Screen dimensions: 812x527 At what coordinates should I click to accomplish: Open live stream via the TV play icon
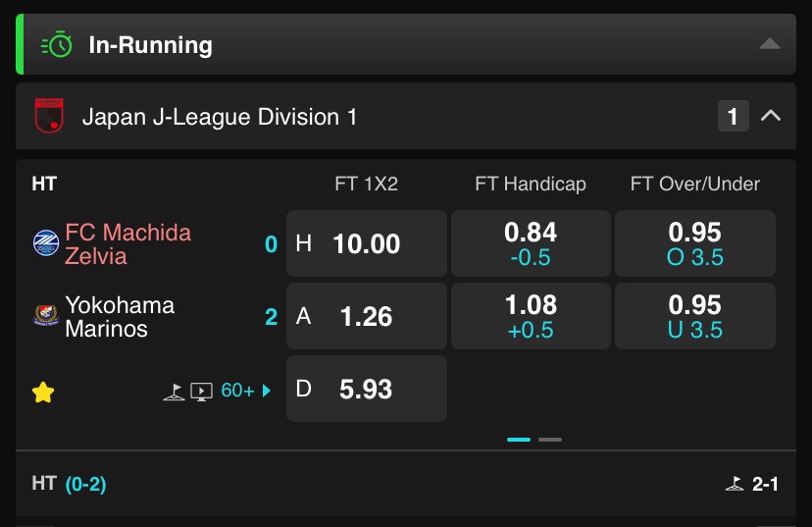pos(201,392)
